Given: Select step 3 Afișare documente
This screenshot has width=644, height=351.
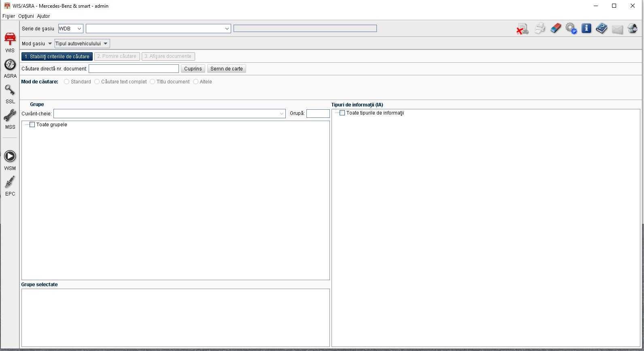Looking at the screenshot, I should coord(168,56).
